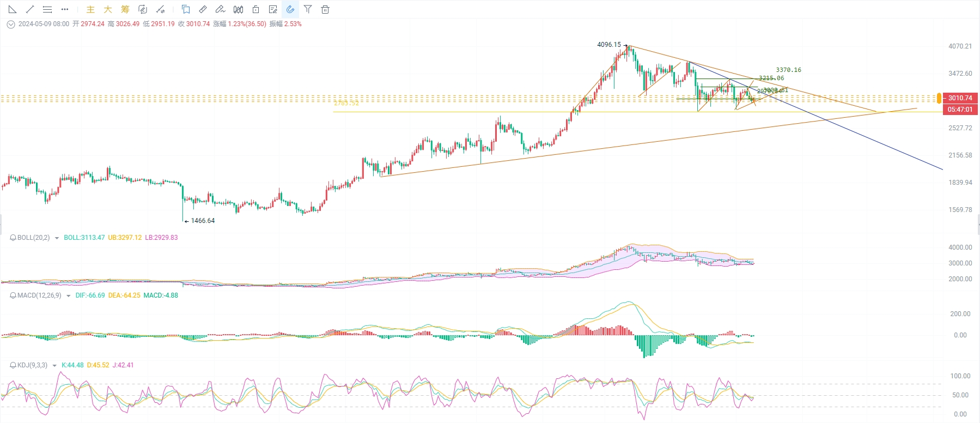Click the 涨幅 1.23%(36.50) change value
Image resolution: width=980 pixels, height=423 pixels.
click(240, 24)
